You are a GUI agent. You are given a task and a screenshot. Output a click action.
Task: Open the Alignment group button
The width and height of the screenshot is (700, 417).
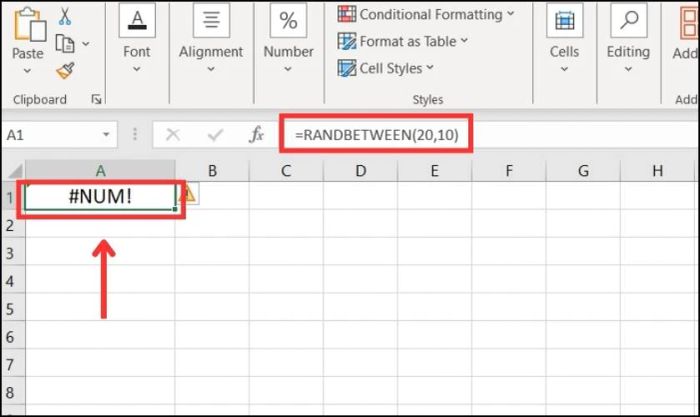pyautogui.click(x=211, y=21)
